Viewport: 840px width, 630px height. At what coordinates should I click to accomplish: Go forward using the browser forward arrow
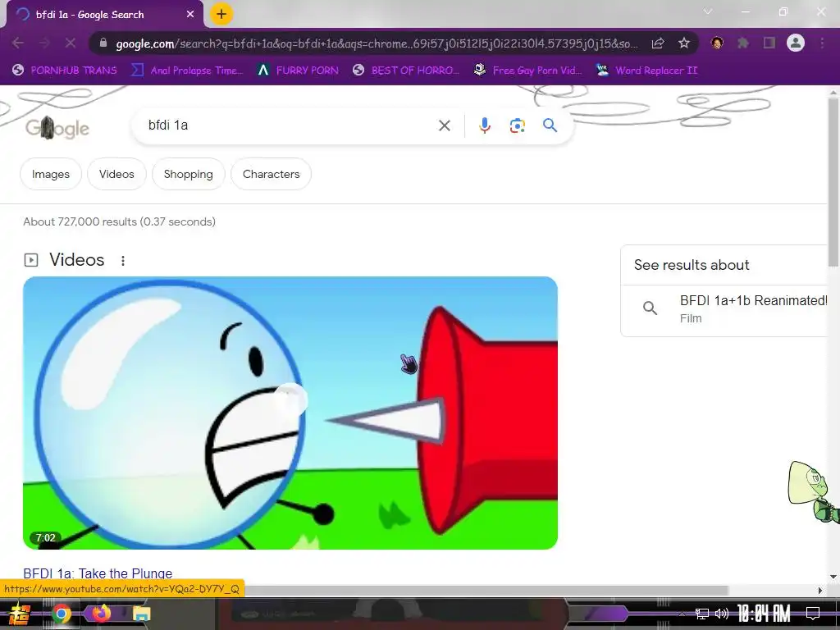[44, 43]
